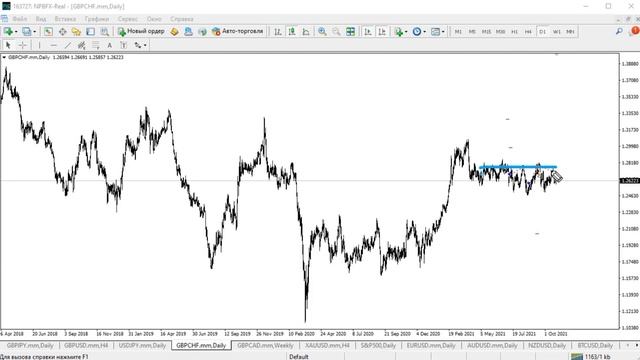Image resolution: width=640 pixels, height=360 pixels.
Task: Open the Графики menu
Action: 97,19
